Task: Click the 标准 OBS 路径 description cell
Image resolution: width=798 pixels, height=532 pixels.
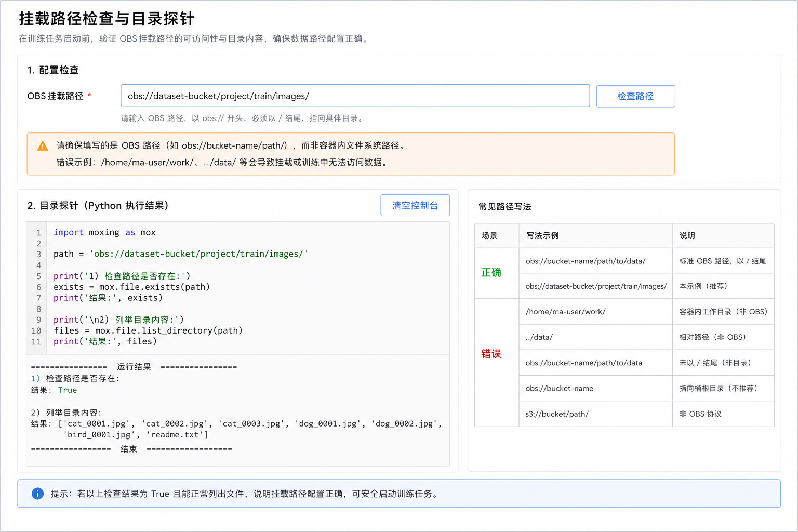Action: click(x=723, y=261)
